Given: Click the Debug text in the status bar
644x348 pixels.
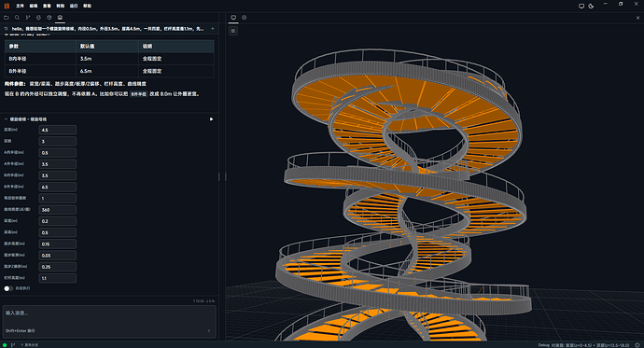Looking at the screenshot, I should (x=544, y=345).
